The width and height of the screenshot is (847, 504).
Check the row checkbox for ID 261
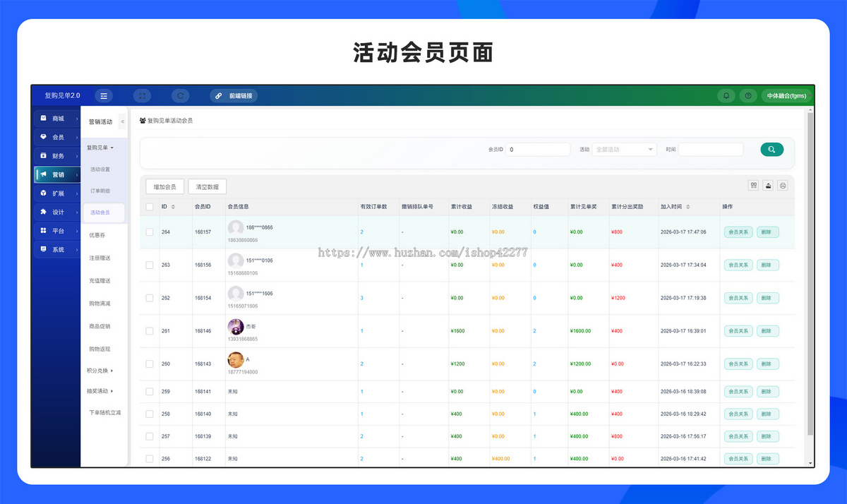150,331
